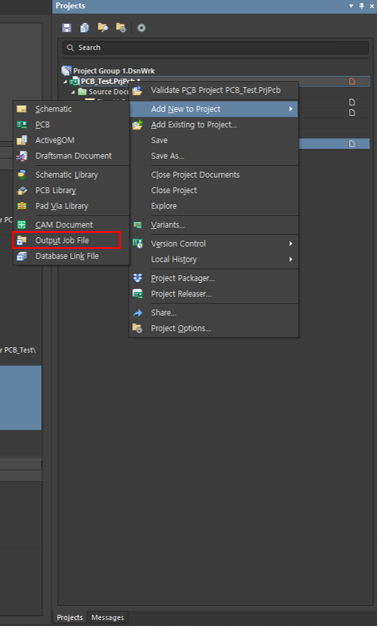This screenshot has width=378, height=628.
Task: Choose Close Project menu entry
Action: [x=174, y=190]
